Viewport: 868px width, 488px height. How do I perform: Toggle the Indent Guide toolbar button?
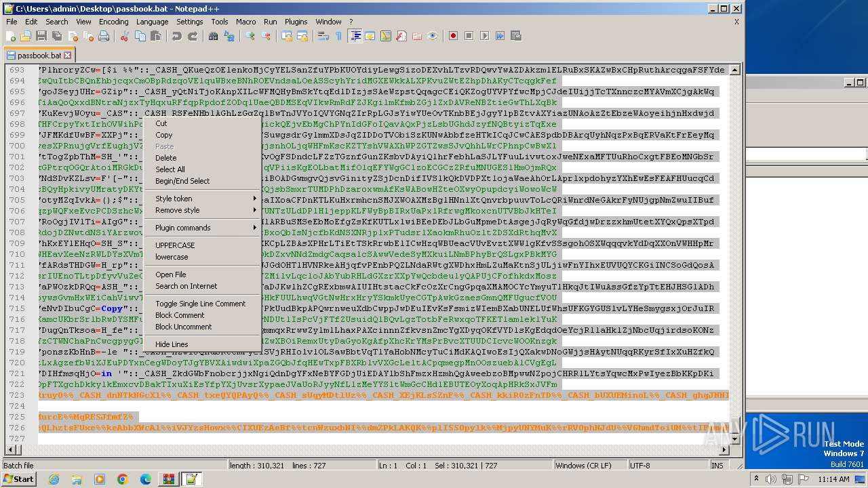coord(355,36)
